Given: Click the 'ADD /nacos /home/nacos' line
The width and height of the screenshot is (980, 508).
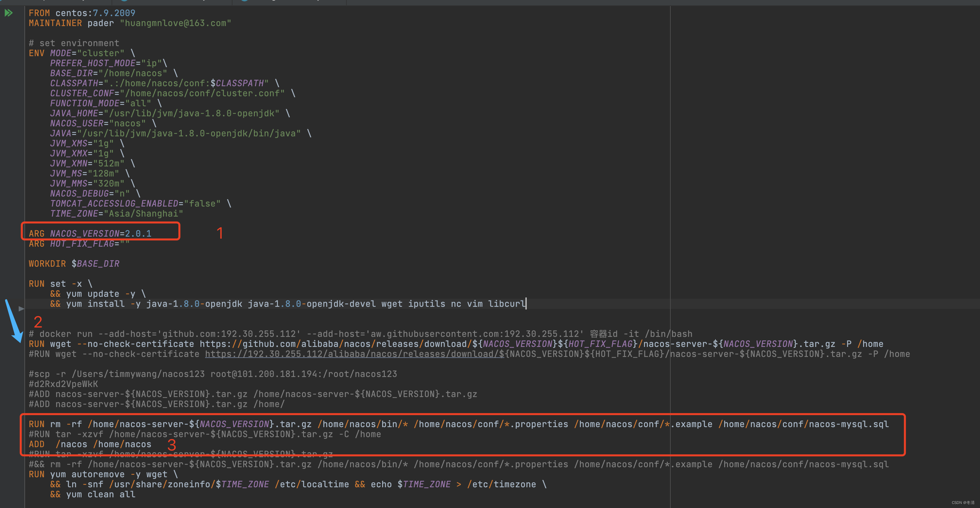Looking at the screenshot, I should pos(90,444).
